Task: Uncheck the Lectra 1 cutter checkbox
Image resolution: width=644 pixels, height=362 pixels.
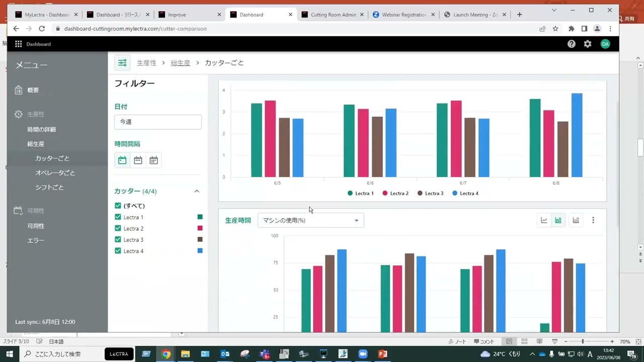Action: (118, 217)
